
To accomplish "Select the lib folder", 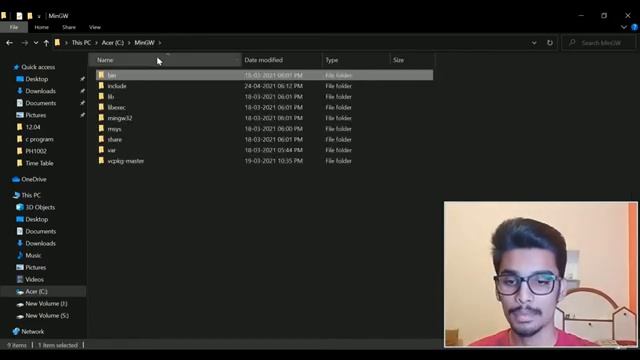I will tap(264, 97).
